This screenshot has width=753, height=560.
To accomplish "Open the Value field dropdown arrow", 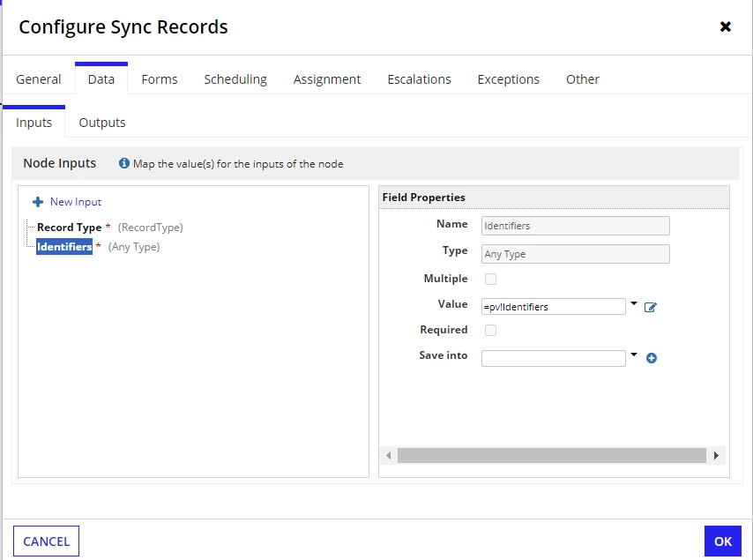I will click(x=634, y=303).
